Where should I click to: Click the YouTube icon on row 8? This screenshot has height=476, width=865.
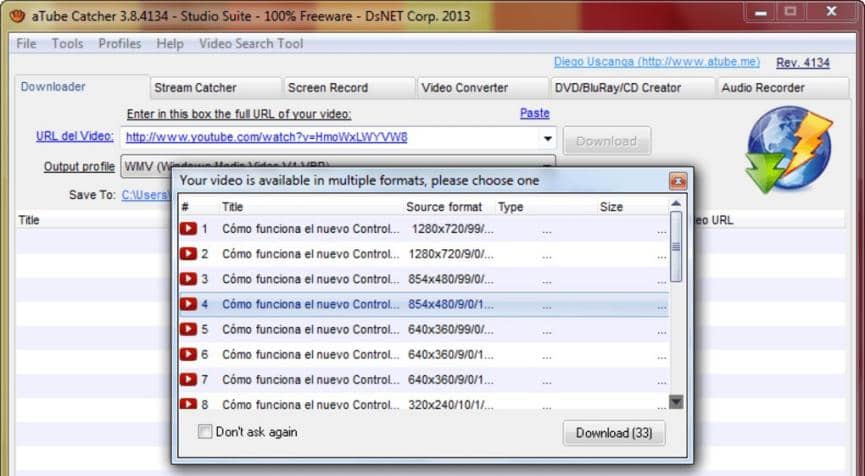pos(188,404)
